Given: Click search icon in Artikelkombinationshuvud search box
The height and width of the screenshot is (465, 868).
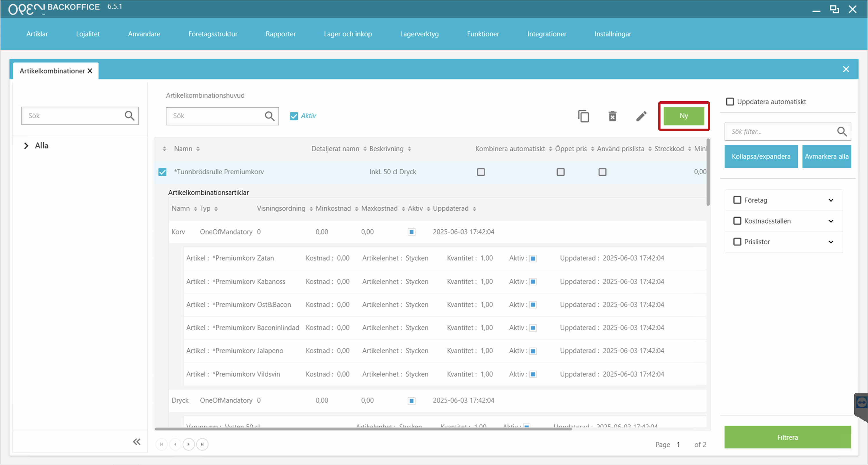Looking at the screenshot, I should [x=269, y=116].
